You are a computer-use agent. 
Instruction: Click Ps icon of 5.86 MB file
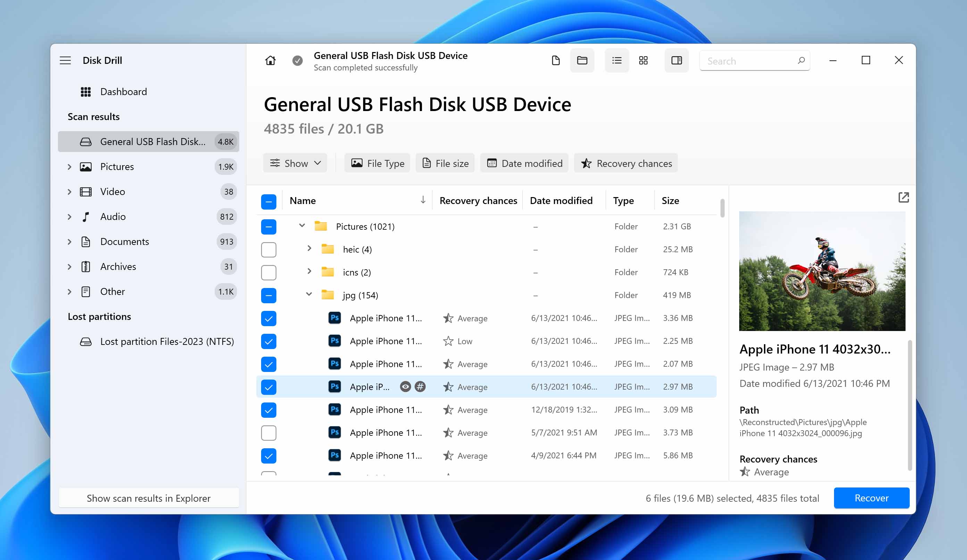335,455
